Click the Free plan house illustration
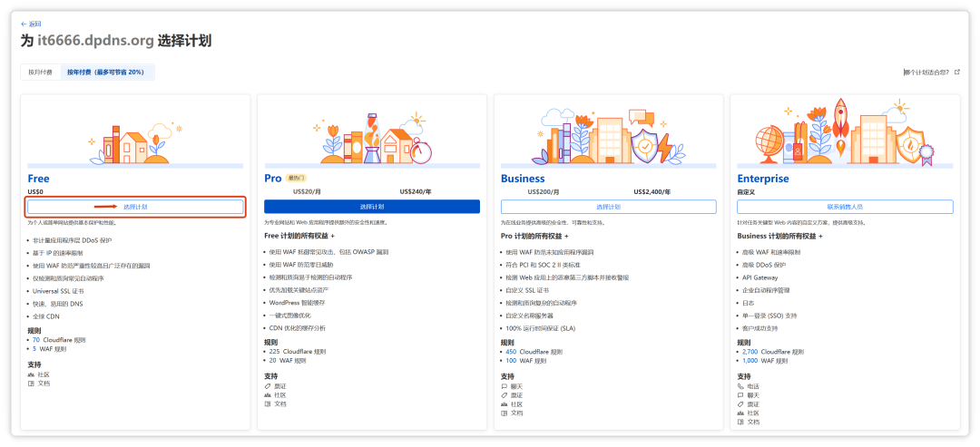Viewport: 980px width, 447px height. tap(134, 143)
